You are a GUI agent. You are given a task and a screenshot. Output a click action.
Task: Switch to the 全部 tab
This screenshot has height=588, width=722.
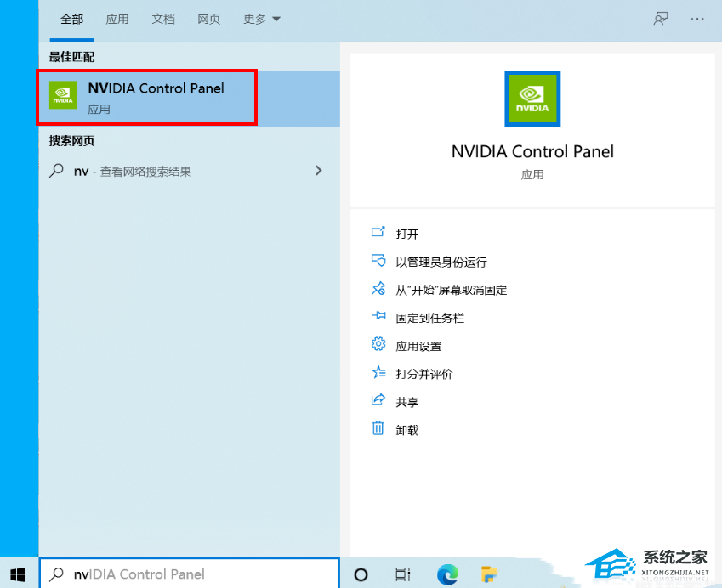[x=71, y=20]
